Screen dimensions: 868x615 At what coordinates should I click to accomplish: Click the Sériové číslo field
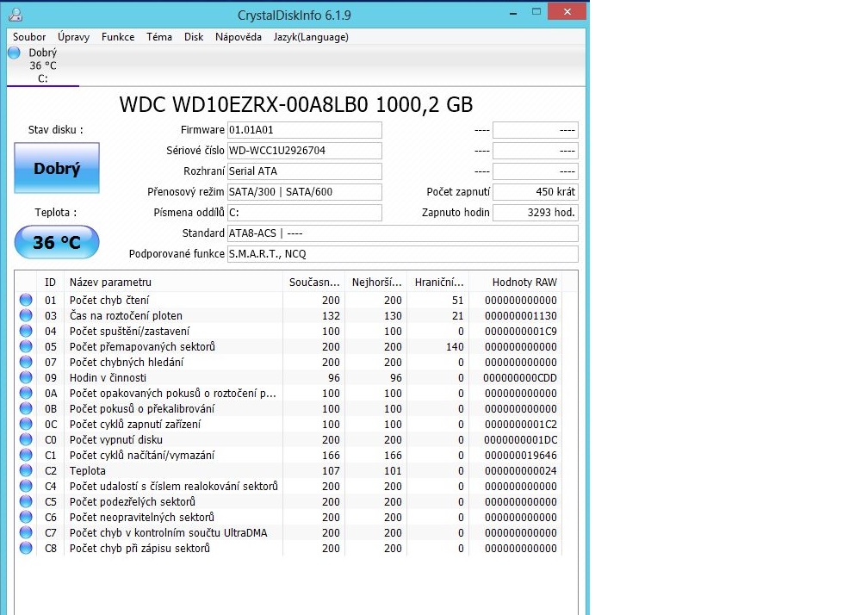pyautogui.click(x=304, y=151)
